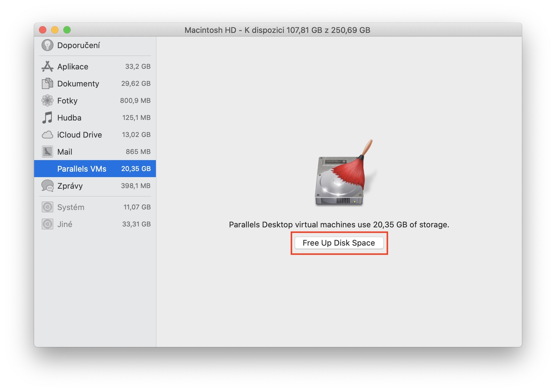The height and width of the screenshot is (392, 556).
Task: Click the Free Up Disk Space button
Action: [339, 243]
